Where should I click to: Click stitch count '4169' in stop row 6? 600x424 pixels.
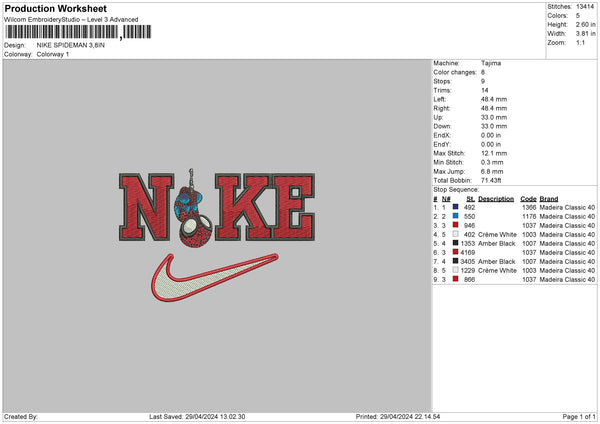click(468, 252)
